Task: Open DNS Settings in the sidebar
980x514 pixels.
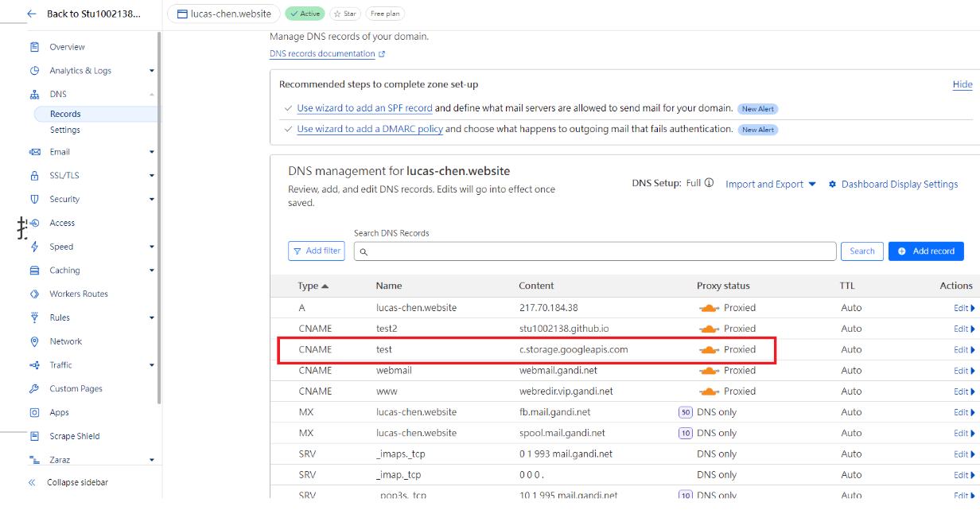Action: pos(65,130)
